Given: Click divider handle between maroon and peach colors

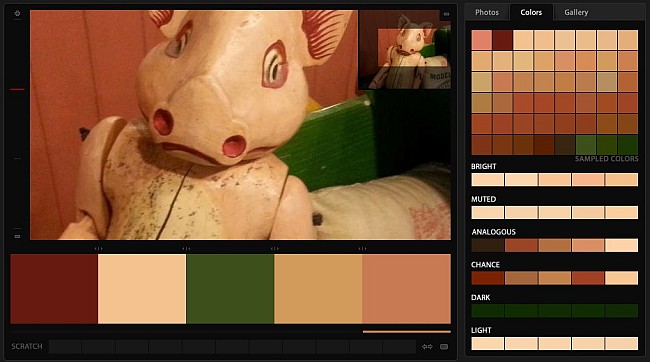Looking at the screenshot, I should click(x=98, y=248).
